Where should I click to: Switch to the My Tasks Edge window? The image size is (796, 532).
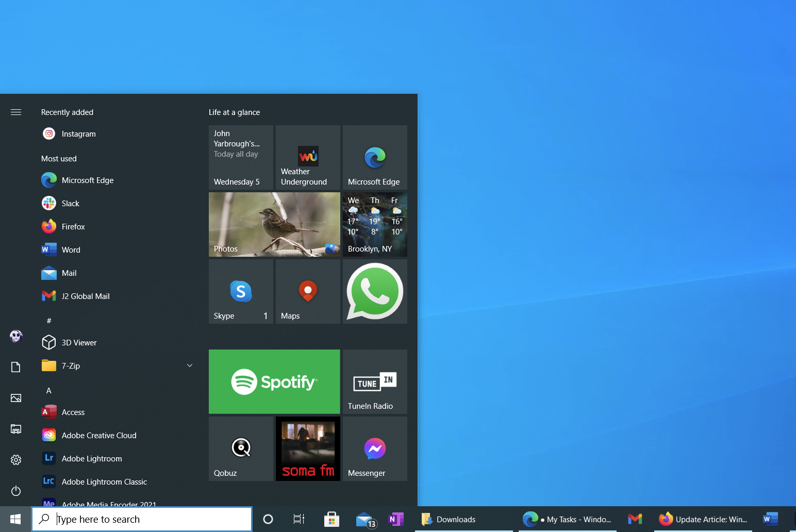click(x=567, y=519)
